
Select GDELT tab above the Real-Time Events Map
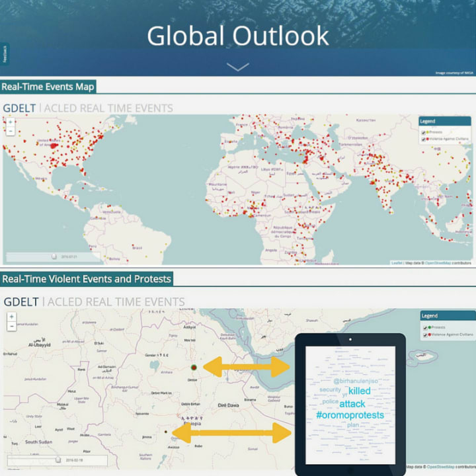click(x=19, y=108)
